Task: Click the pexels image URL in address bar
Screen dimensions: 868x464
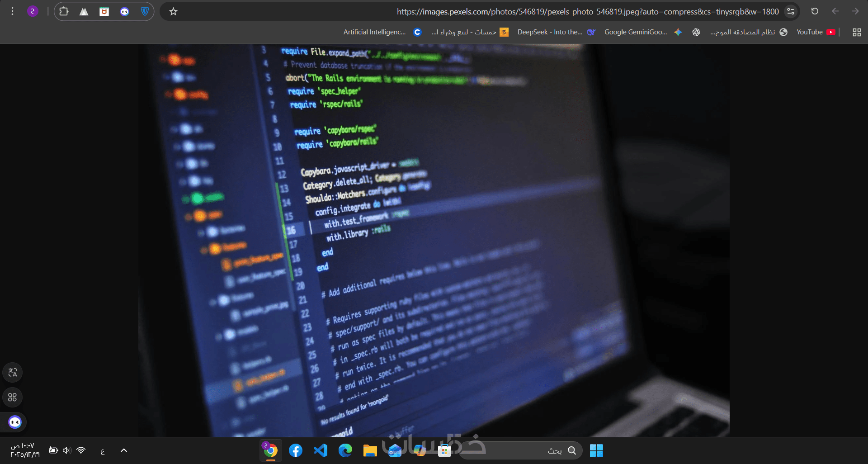Action: (588, 12)
